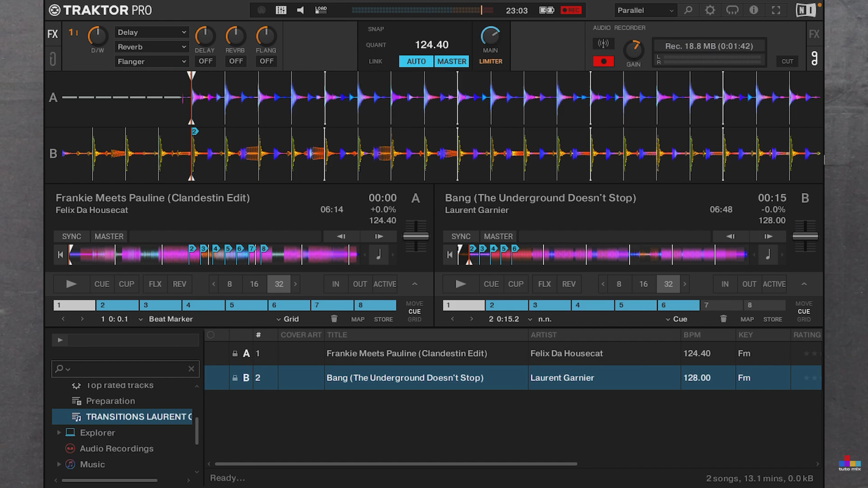Click the search magnifier icon in header

point(688,10)
